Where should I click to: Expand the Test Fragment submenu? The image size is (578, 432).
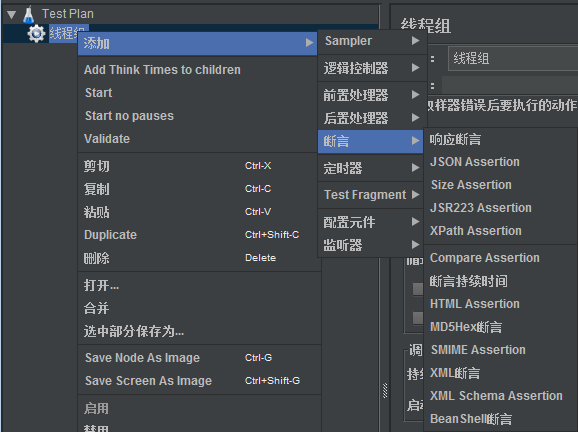click(370, 195)
